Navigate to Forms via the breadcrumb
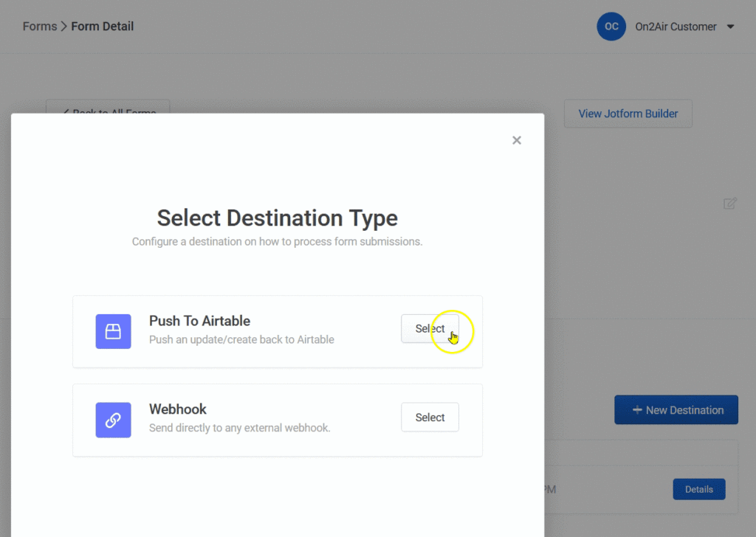This screenshot has height=537, width=756. point(38,26)
